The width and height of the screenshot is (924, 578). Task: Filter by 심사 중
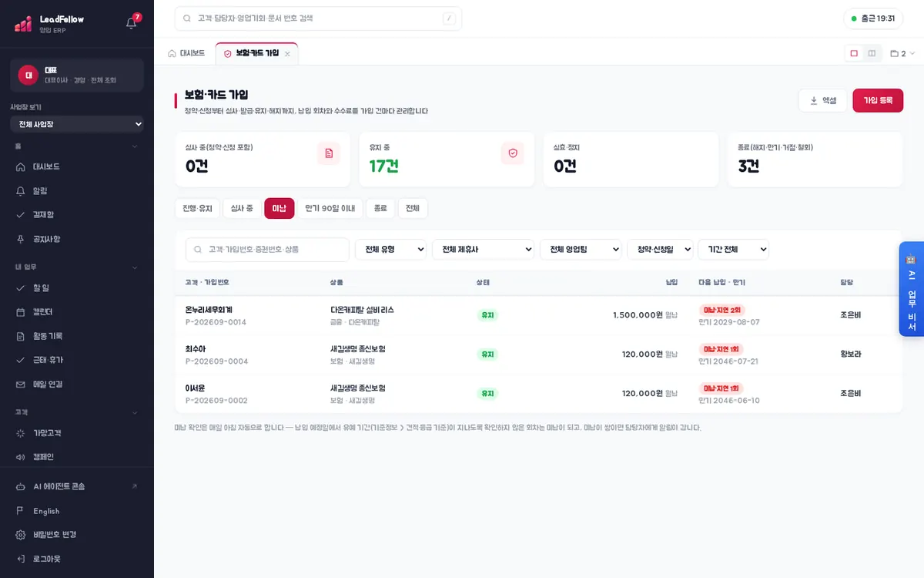coord(243,208)
